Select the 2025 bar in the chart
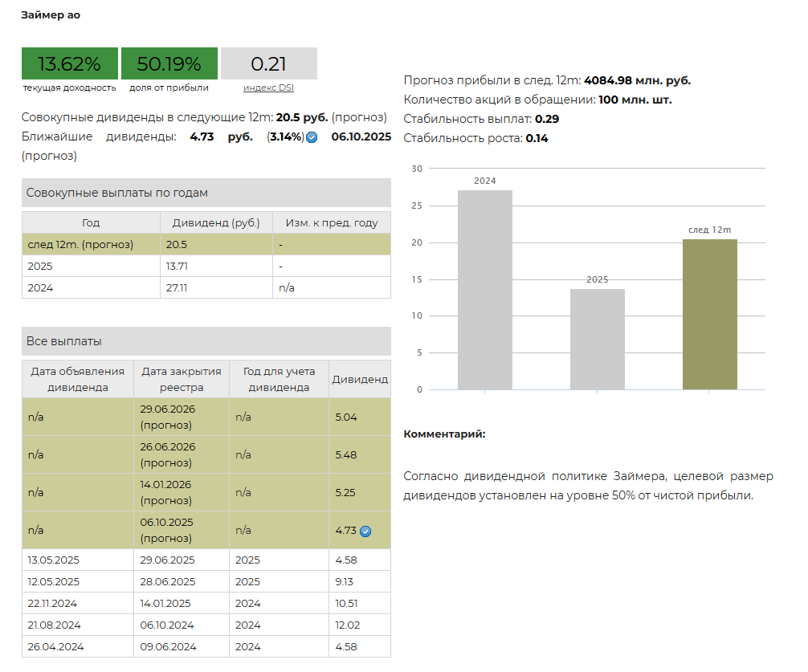The width and height of the screenshot is (808, 672). [x=597, y=339]
